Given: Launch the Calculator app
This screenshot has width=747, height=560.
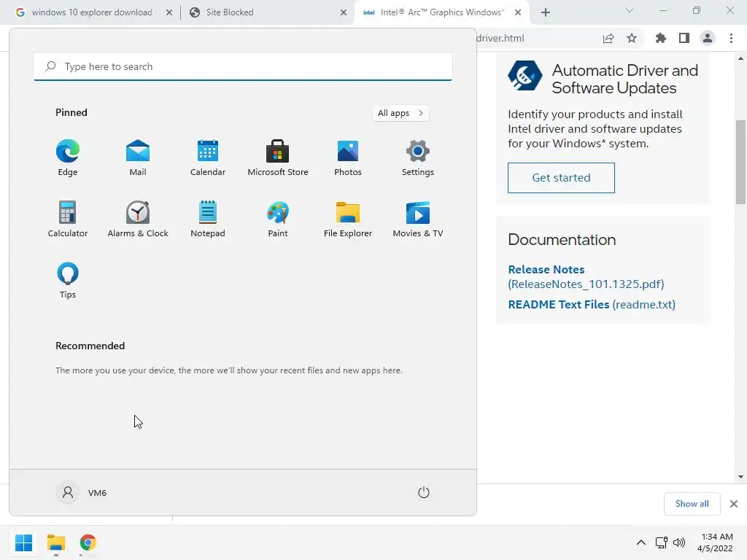Looking at the screenshot, I should tap(68, 219).
